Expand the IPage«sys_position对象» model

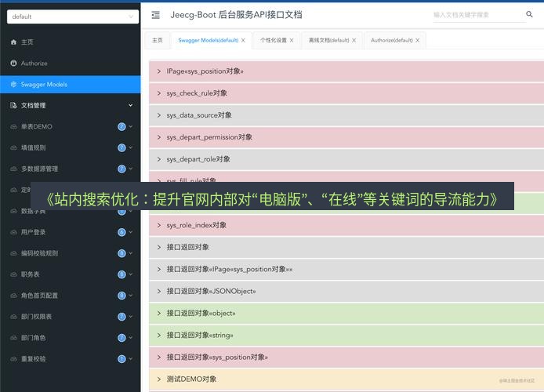pyautogui.click(x=346, y=71)
